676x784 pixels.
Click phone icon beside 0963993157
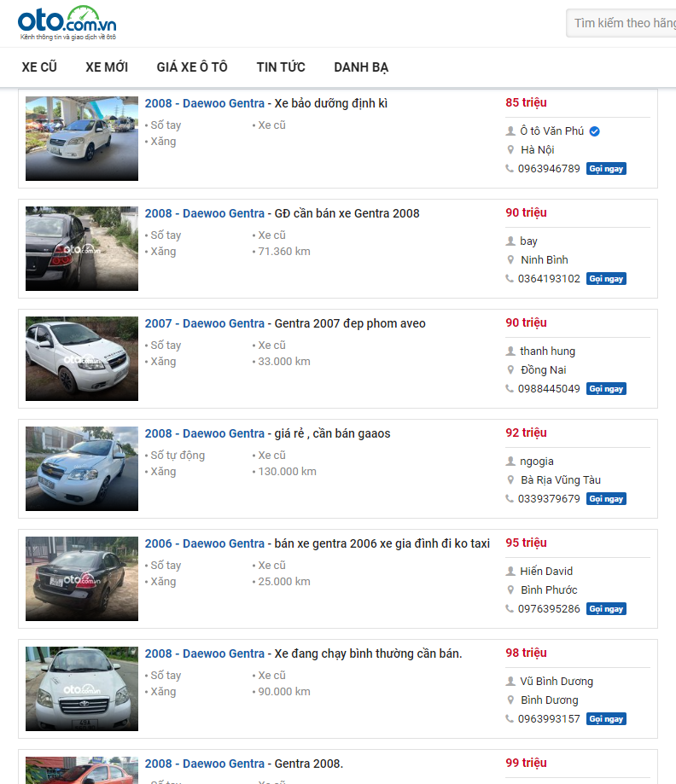[510, 718]
